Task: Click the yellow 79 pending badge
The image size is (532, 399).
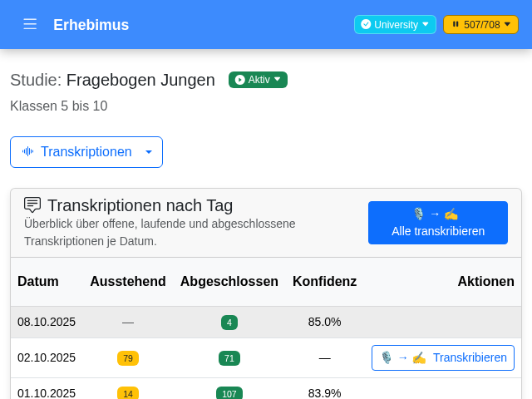Action: point(128,358)
